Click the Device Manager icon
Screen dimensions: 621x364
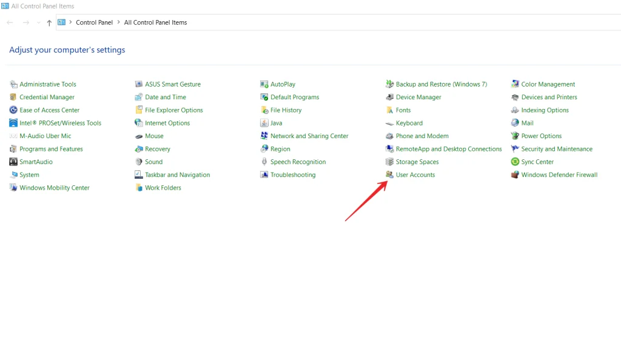(x=390, y=98)
